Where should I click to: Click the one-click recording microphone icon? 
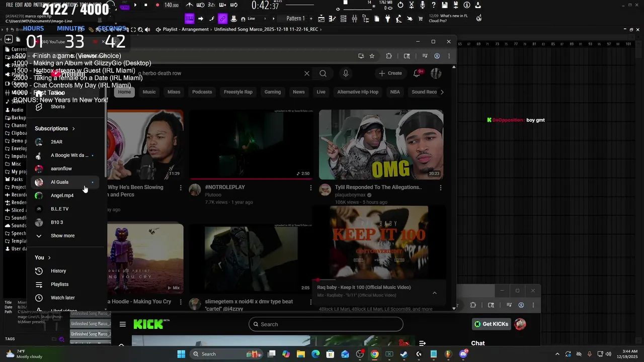point(423,5)
